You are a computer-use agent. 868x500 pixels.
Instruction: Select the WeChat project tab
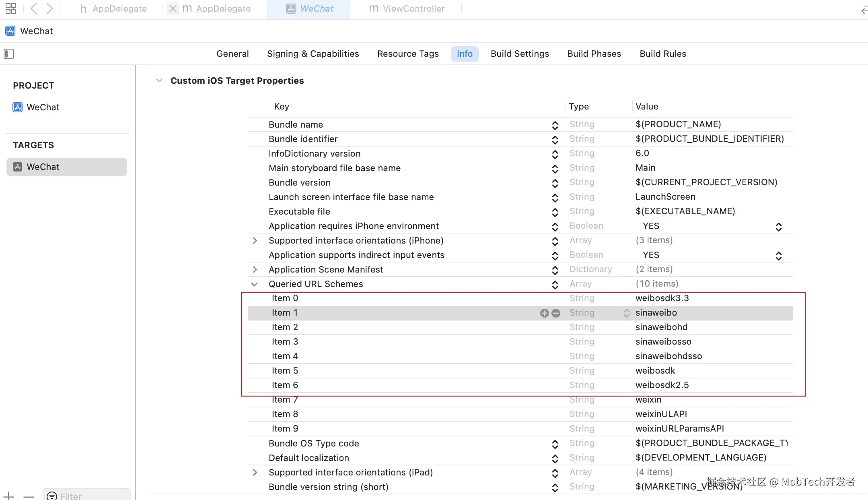[x=309, y=9]
